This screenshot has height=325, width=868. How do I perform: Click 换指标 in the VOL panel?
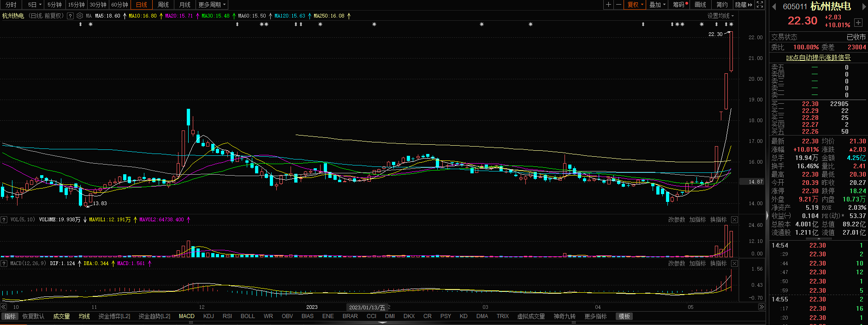pyautogui.click(x=718, y=219)
